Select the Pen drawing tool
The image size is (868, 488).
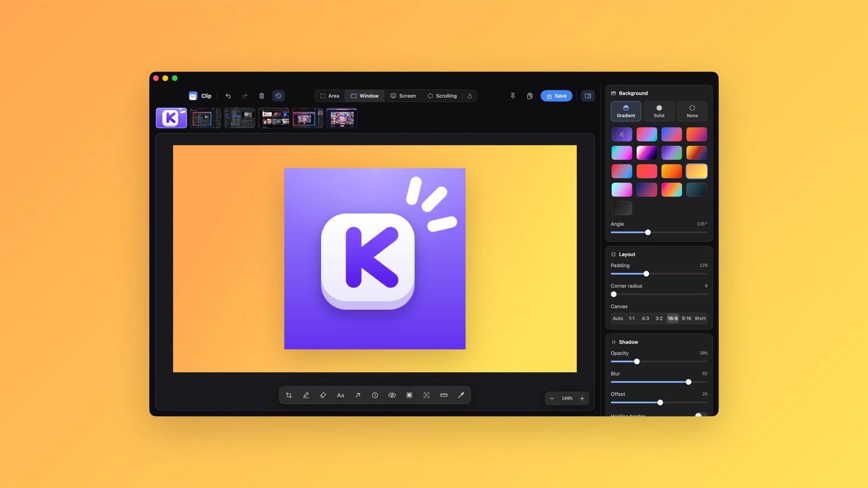click(x=306, y=395)
